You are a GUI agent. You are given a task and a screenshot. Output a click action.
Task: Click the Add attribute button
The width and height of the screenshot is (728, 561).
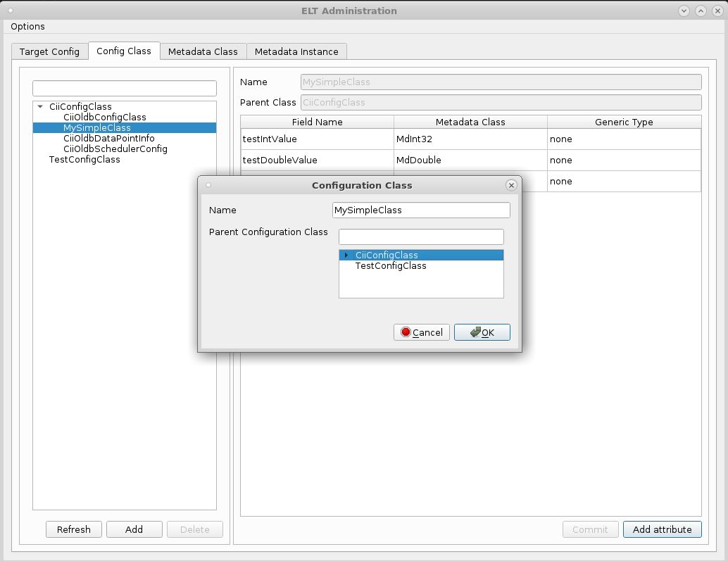point(662,529)
